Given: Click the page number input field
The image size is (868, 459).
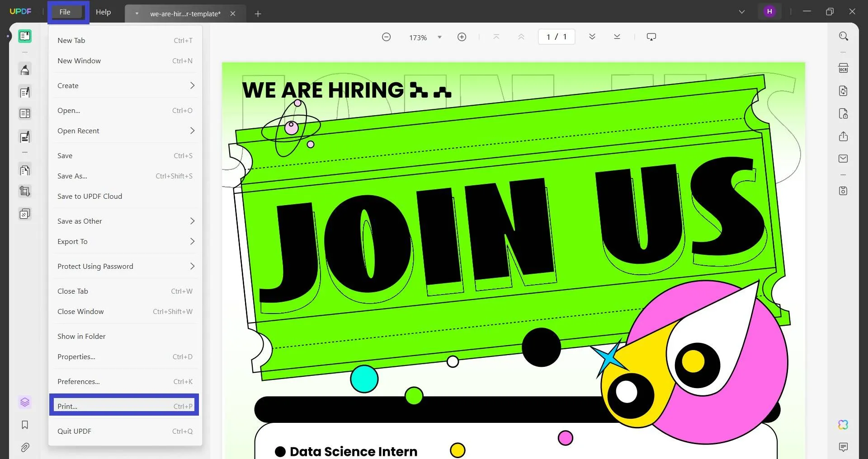Looking at the screenshot, I should (x=557, y=37).
